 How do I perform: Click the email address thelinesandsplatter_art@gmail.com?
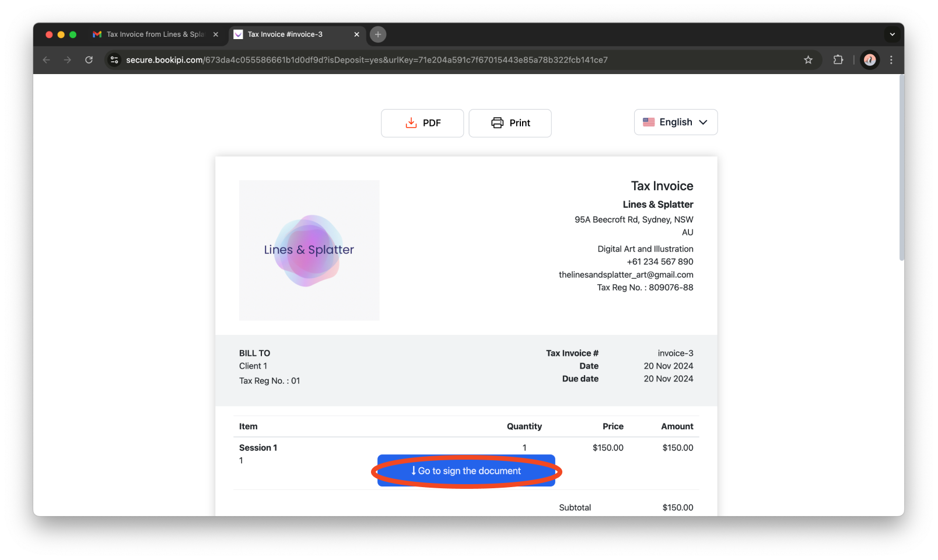(626, 274)
